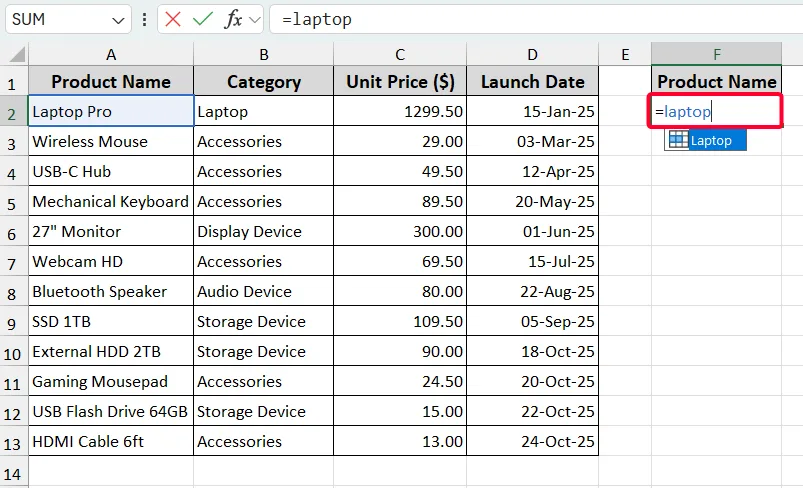Click inside the formula bar text =laptop
This screenshot has height=488, width=803.
click(316, 19)
